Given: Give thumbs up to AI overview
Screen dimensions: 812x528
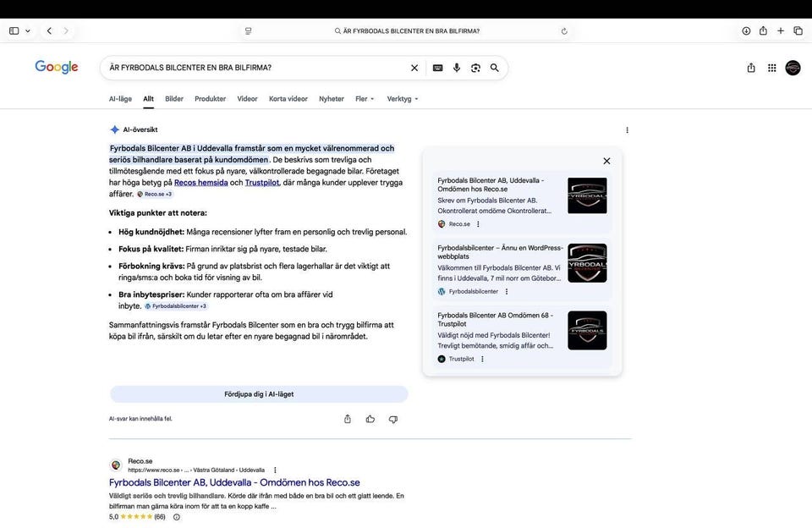Looking at the screenshot, I should [x=370, y=419].
